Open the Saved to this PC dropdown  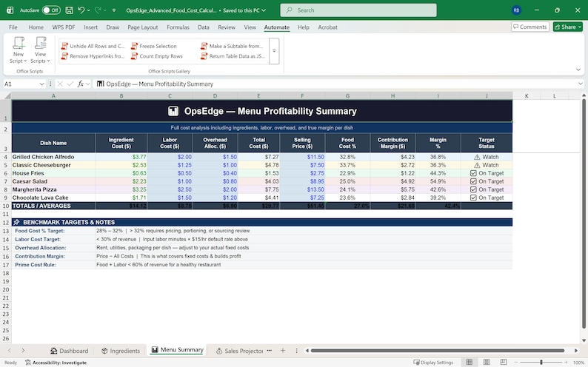click(x=264, y=10)
